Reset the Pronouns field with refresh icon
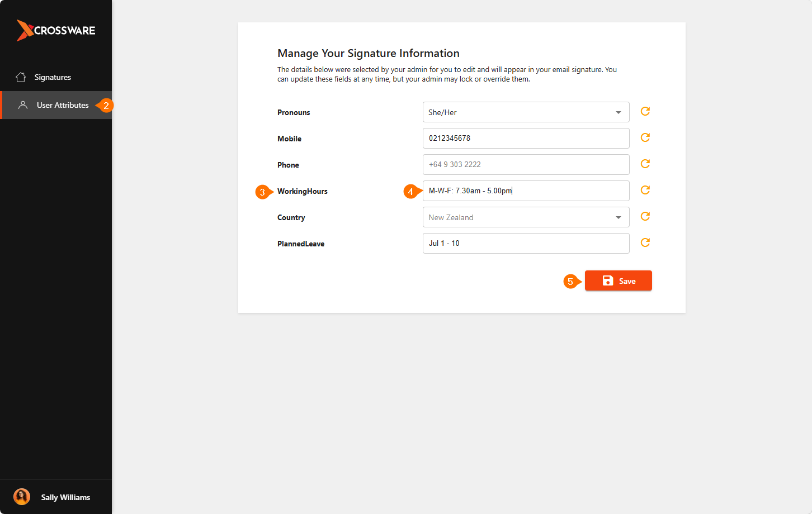812x514 pixels. coord(645,111)
